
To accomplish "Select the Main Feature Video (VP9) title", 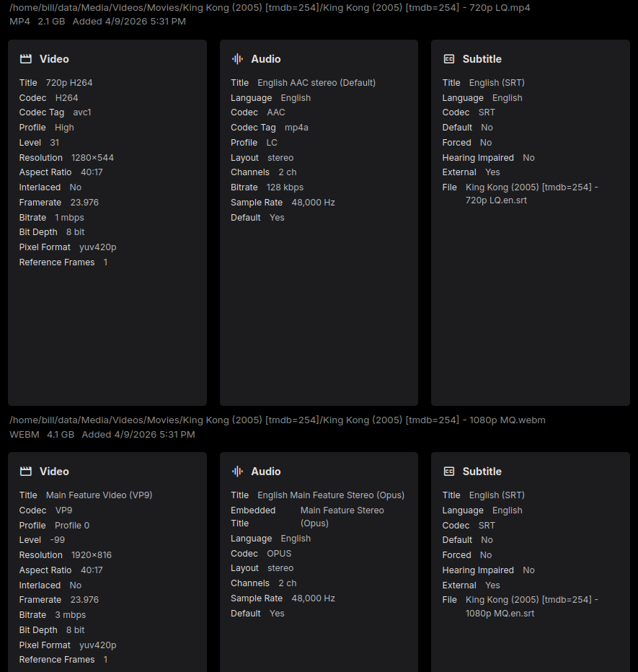I will pyautogui.click(x=99, y=495).
